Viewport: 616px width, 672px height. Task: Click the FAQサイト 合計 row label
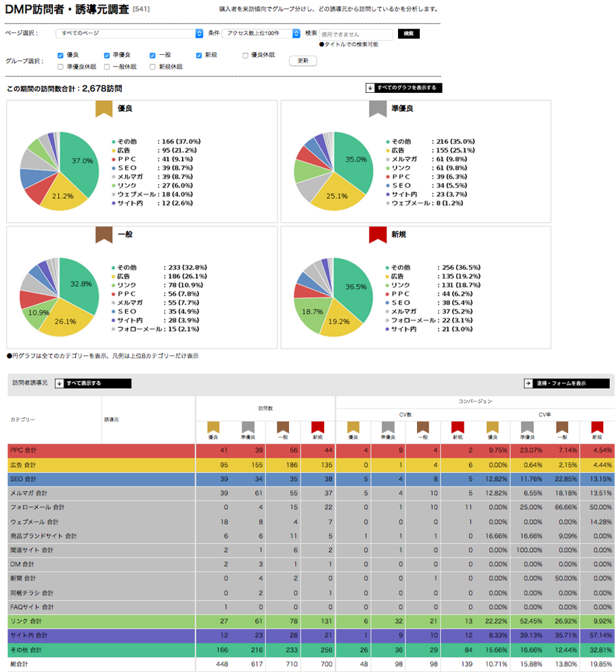point(32,607)
